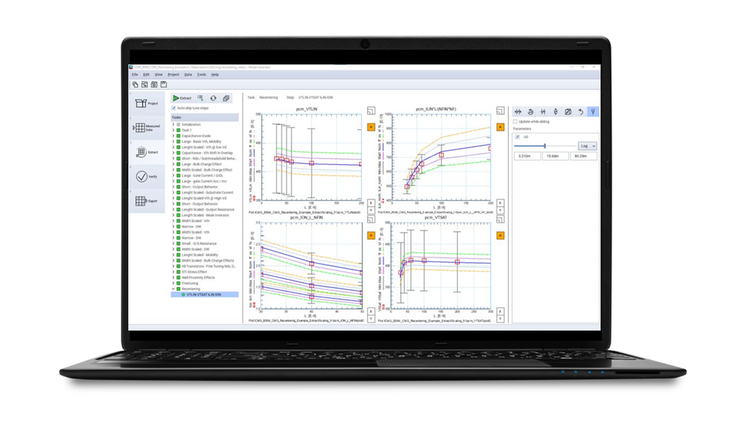Click the undo arrow in tuner toolbar
The height and width of the screenshot is (422, 750).
pos(581,111)
